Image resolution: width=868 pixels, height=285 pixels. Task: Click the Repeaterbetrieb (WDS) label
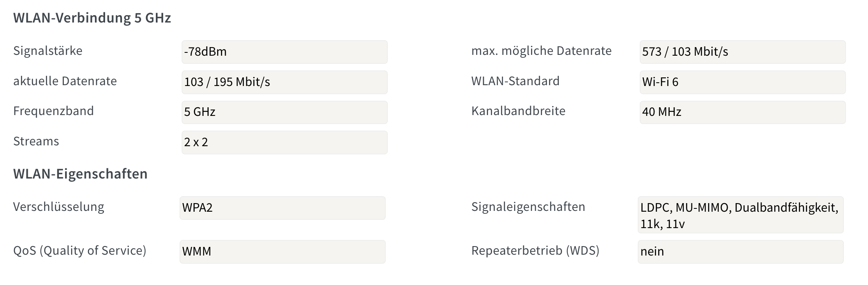(535, 251)
